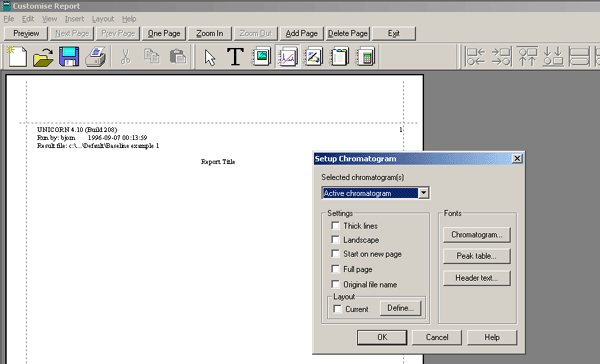600x364 pixels.
Task: Click the Delete Page button
Action: [347, 33]
